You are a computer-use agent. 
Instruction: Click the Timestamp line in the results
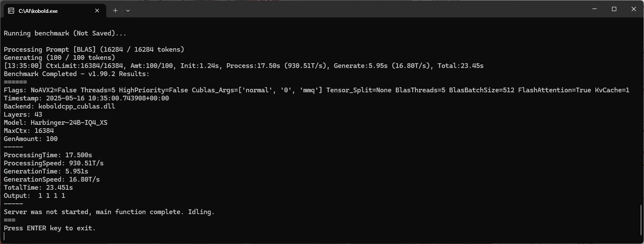tap(86, 98)
